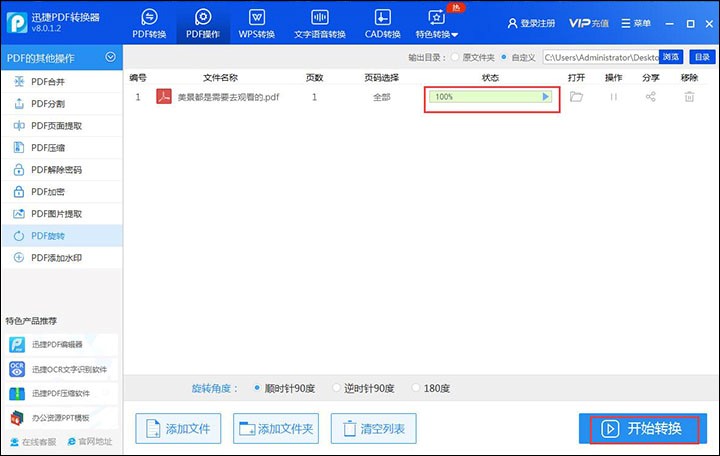Select 180度 rotation angle

tap(431, 388)
